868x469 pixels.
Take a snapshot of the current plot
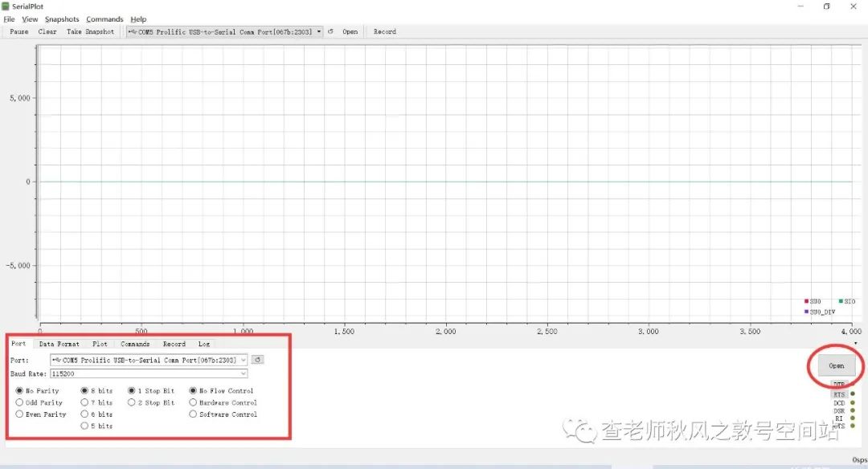pyautogui.click(x=90, y=31)
